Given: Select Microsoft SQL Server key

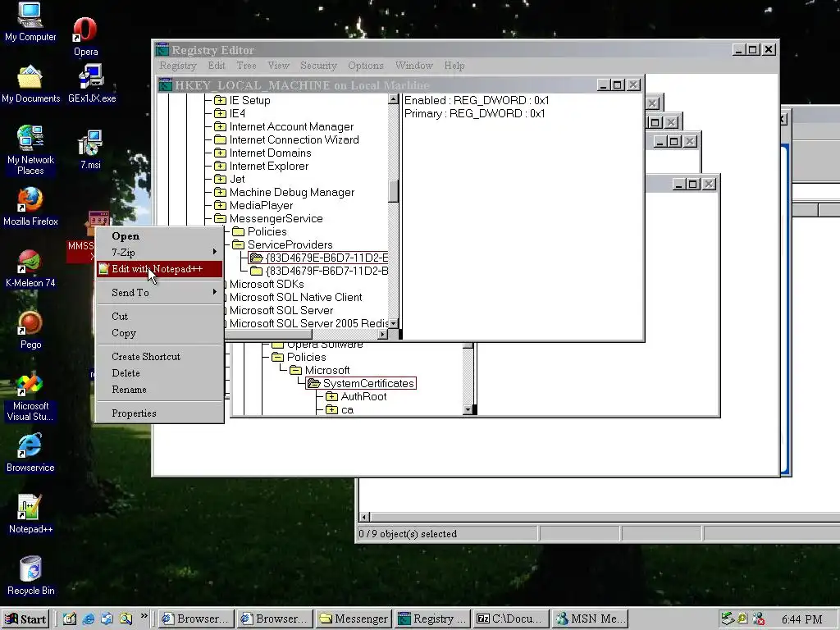Looking at the screenshot, I should click(x=281, y=310).
